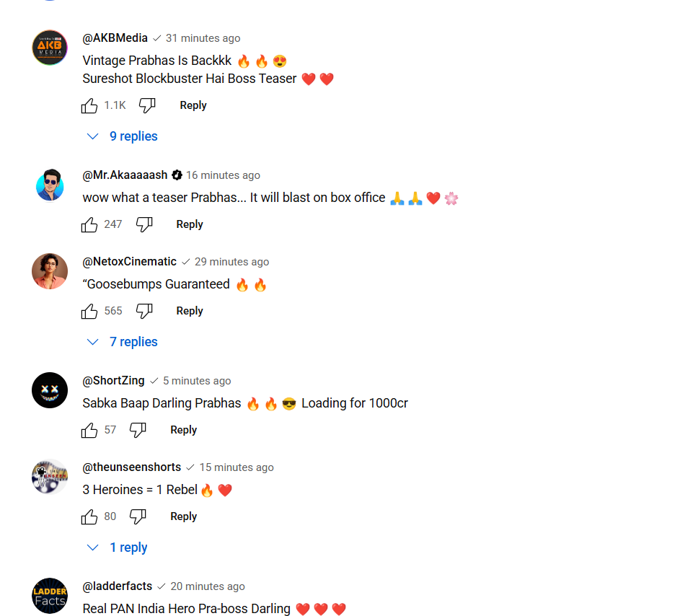Image resolution: width=680 pixels, height=616 pixels.
Task: Expand 1 reply under theunseenshorts
Action: click(x=117, y=547)
